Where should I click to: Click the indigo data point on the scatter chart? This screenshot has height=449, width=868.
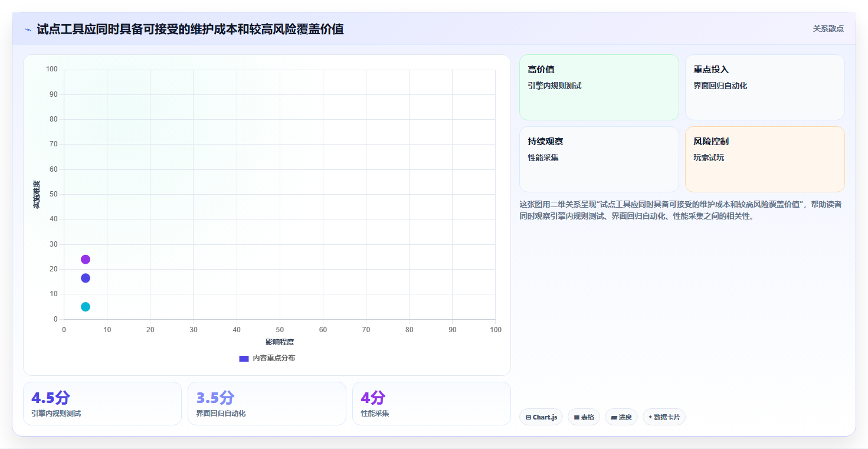(x=86, y=278)
